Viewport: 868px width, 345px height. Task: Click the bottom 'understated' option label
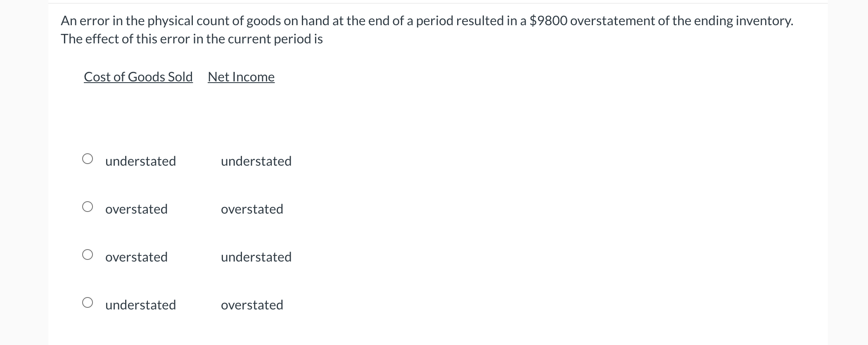(141, 305)
